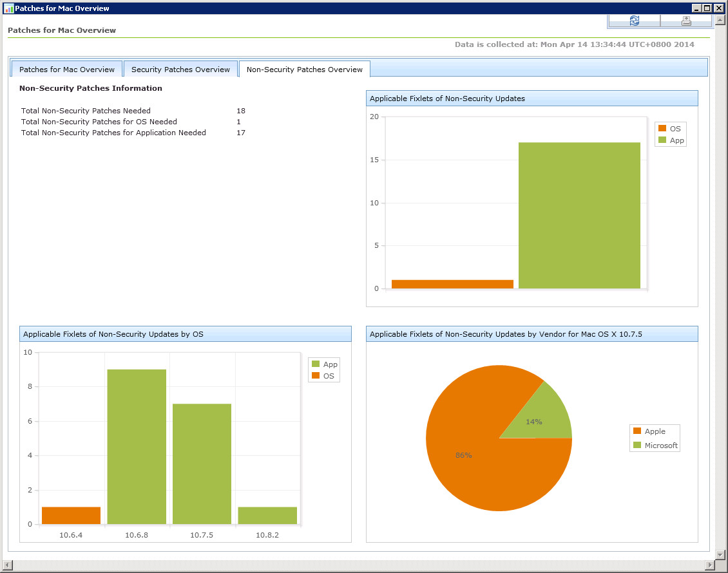Click the bar-chart icon in the title bar
This screenshot has width=728, height=573.
(x=8, y=8)
